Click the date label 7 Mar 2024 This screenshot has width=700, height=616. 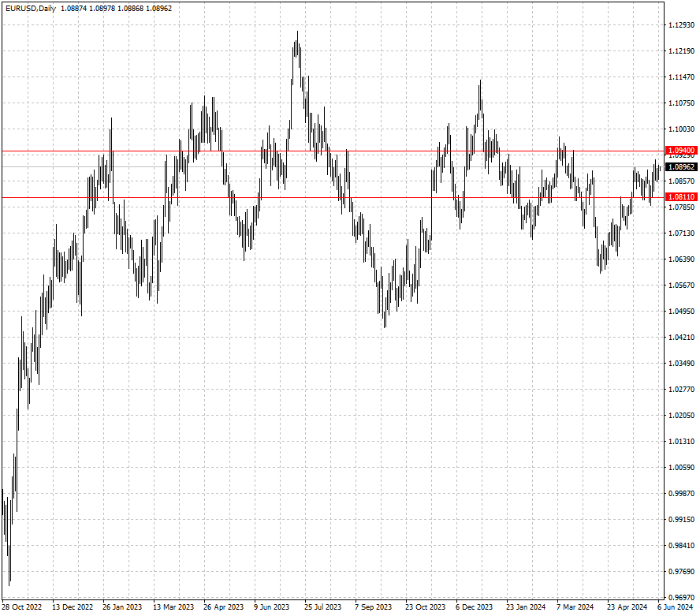575,607
